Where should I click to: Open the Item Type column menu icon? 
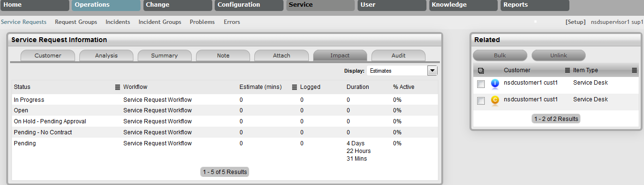pos(634,70)
